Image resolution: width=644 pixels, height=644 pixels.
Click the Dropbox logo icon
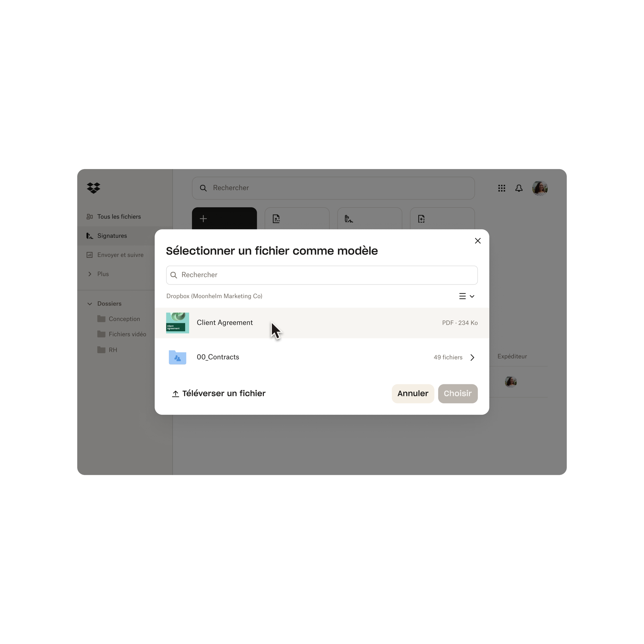click(94, 188)
